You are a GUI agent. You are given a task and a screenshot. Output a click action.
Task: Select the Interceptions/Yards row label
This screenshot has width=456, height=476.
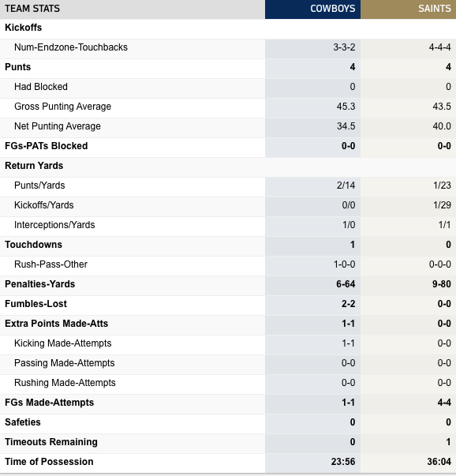point(54,225)
